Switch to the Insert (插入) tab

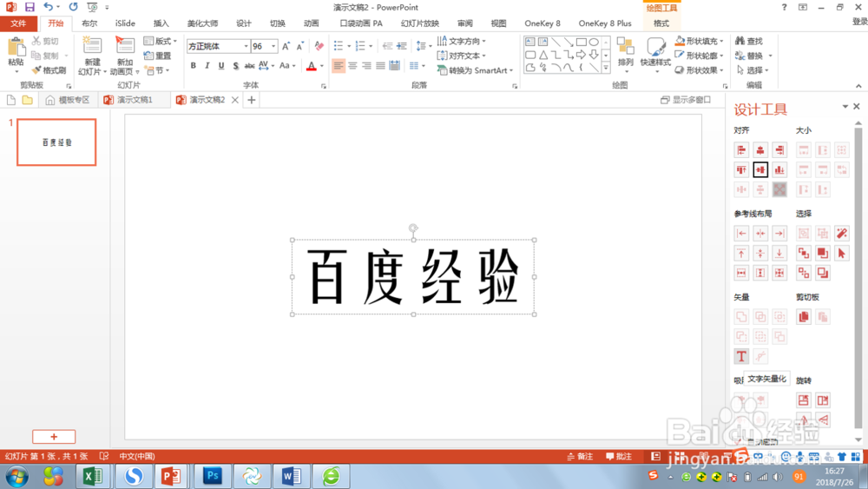pos(161,23)
